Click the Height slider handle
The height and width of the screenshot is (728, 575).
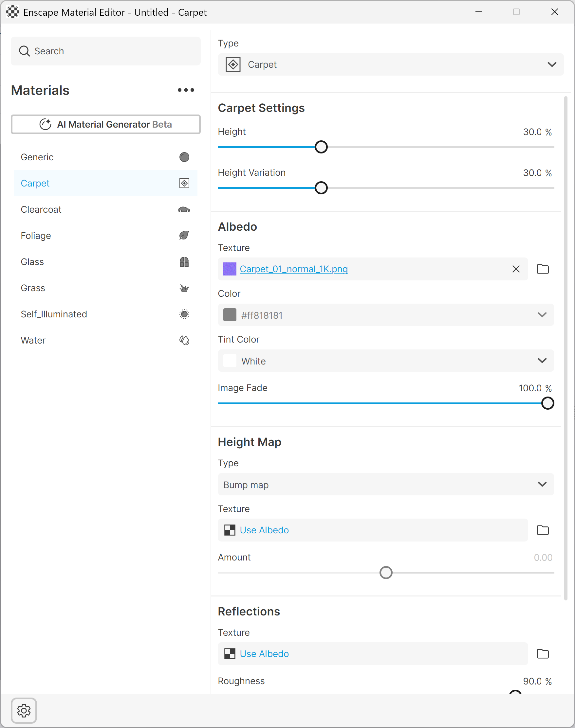tap(321, 147)
